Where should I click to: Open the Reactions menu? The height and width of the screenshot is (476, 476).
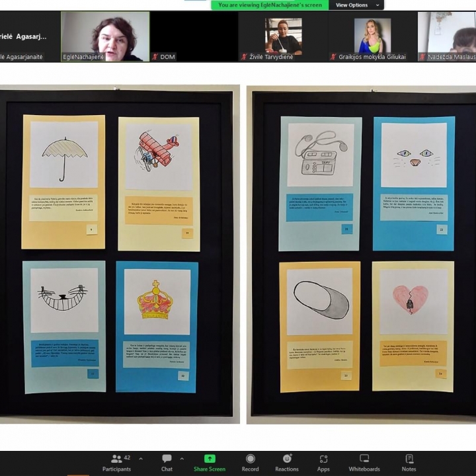click(287, 463)
